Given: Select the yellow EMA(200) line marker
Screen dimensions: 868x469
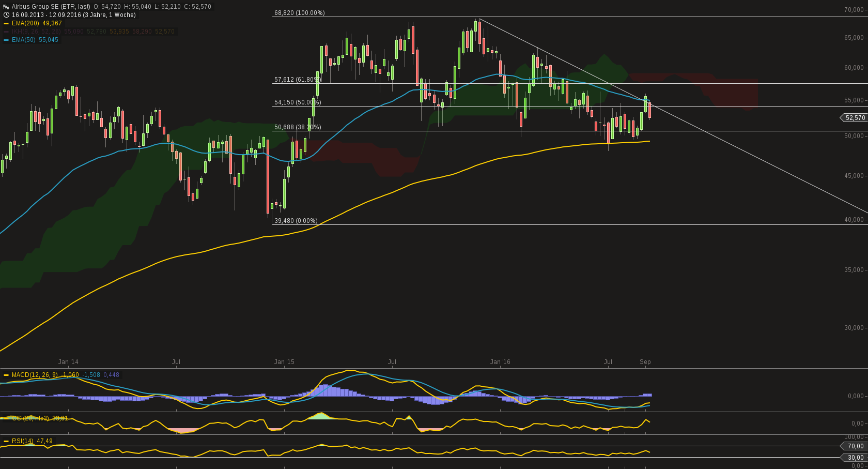Looking at the screenshot, I should tap(5, 23).
